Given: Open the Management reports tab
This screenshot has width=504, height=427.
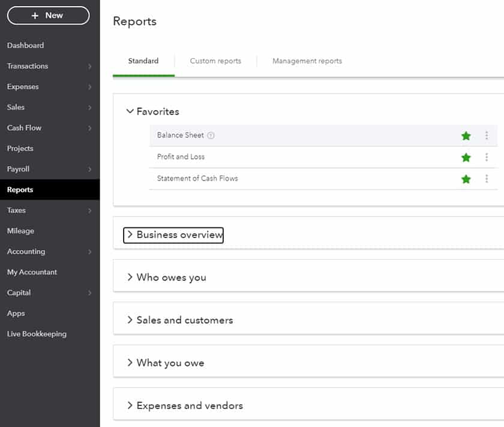Looking at the screenshot, I should [307, 61].
